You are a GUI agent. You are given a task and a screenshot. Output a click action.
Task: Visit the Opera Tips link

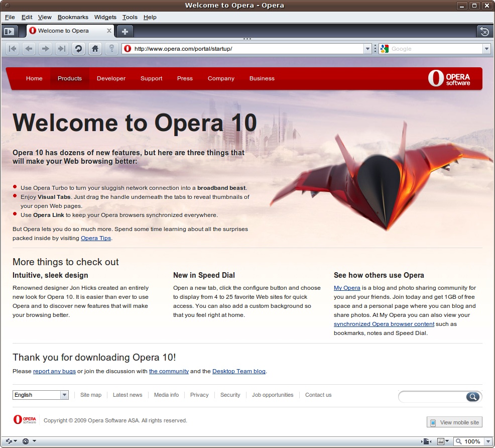95,238
